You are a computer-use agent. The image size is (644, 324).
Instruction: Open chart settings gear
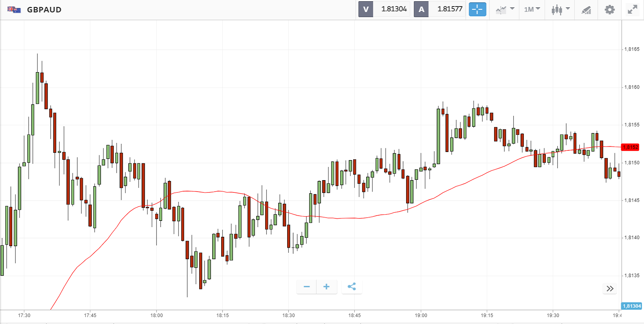click(x=609, y=9)
